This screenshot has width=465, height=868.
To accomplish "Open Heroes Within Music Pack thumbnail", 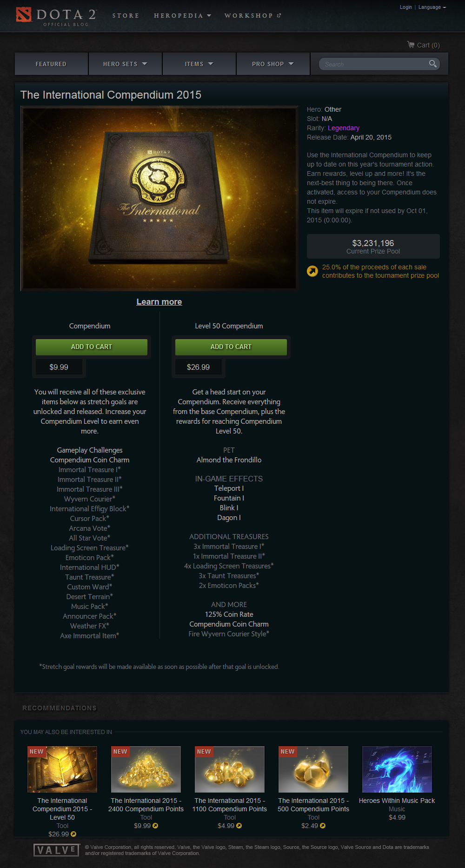I will click(x=397, y=769).
